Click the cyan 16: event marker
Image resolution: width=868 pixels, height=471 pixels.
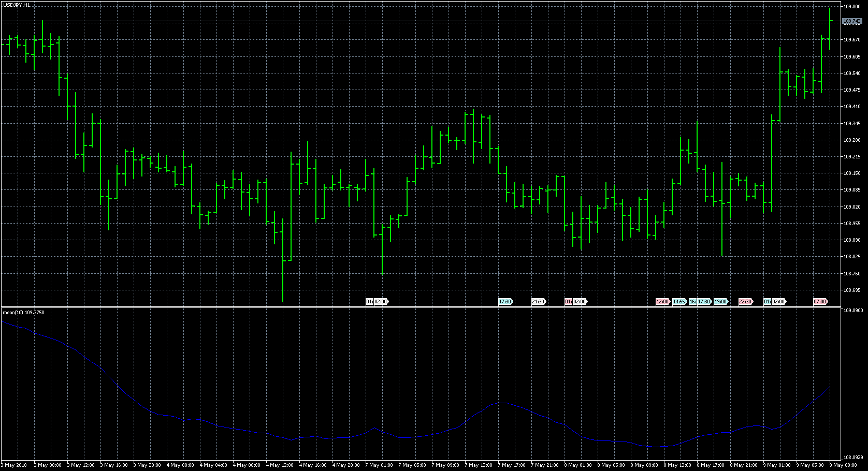click(x=692, y=302)
